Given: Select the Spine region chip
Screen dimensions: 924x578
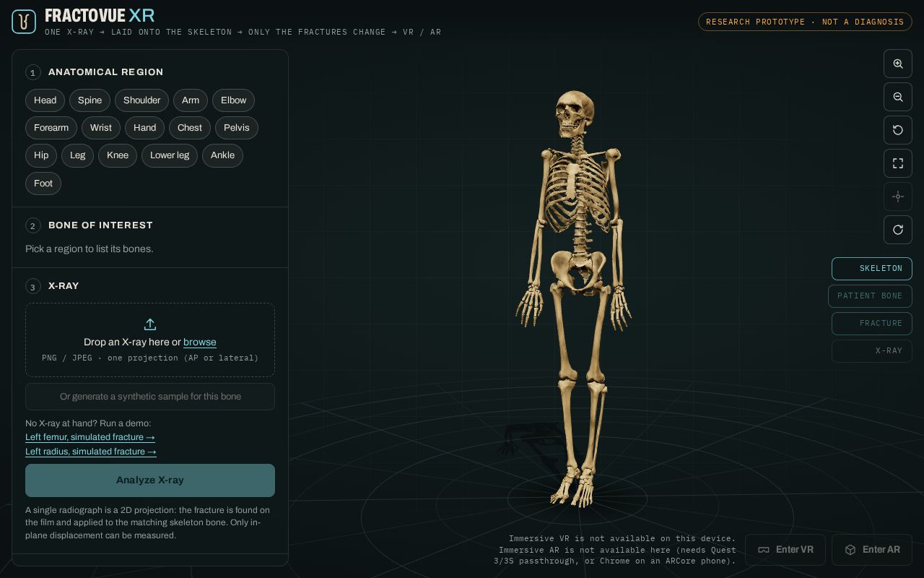Looking at the screenshot, I should point(90,100).
